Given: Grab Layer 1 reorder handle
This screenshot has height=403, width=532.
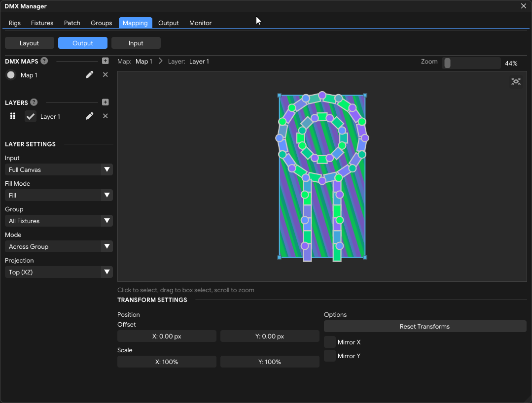Looking at the screenshot, I should 12,116.
